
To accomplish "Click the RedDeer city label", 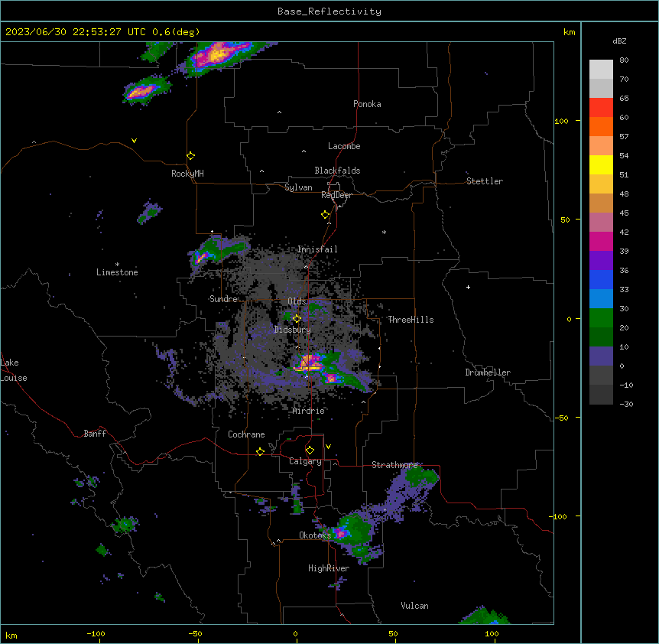I will coord(336,195).
